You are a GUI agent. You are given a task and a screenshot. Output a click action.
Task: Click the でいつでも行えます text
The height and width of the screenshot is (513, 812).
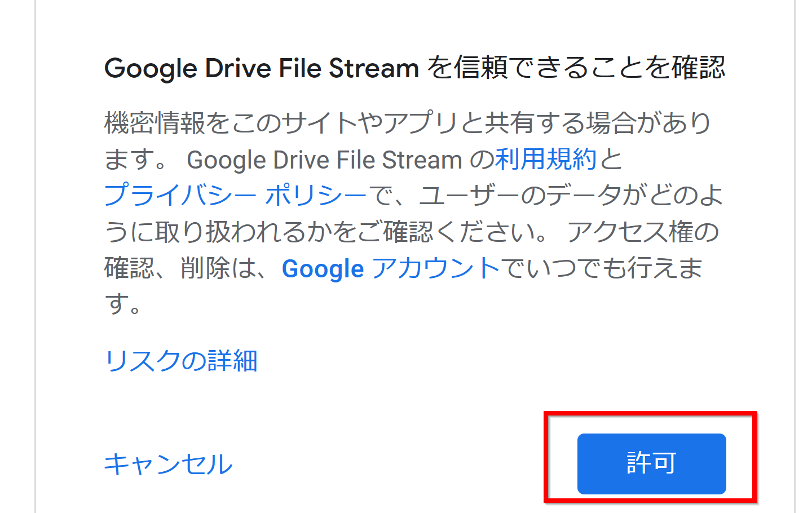[x=602, y=268]
